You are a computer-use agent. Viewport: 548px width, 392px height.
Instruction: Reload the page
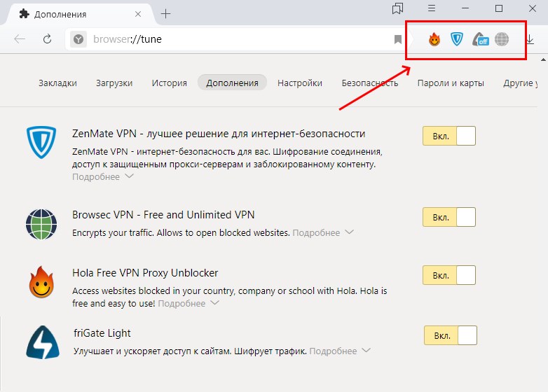pos(47,39)
